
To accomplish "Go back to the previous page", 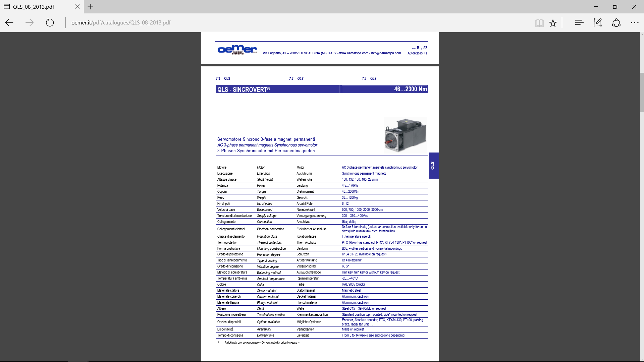I will pos(9,22).
